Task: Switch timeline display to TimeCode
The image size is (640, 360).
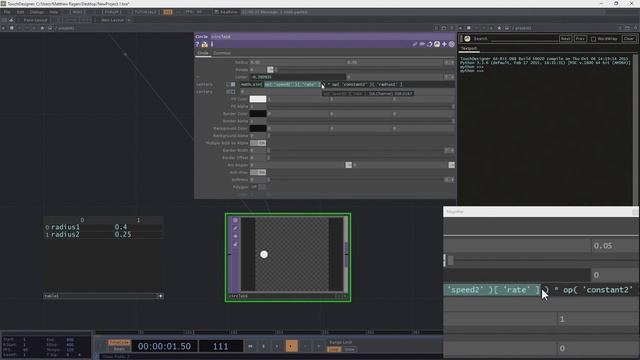Action: (119, 342)
